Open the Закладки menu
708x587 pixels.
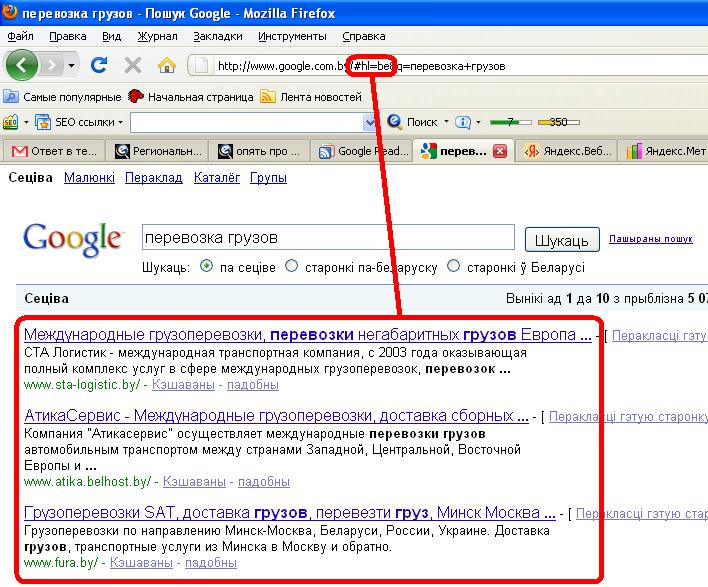click(x=218, y=36)
